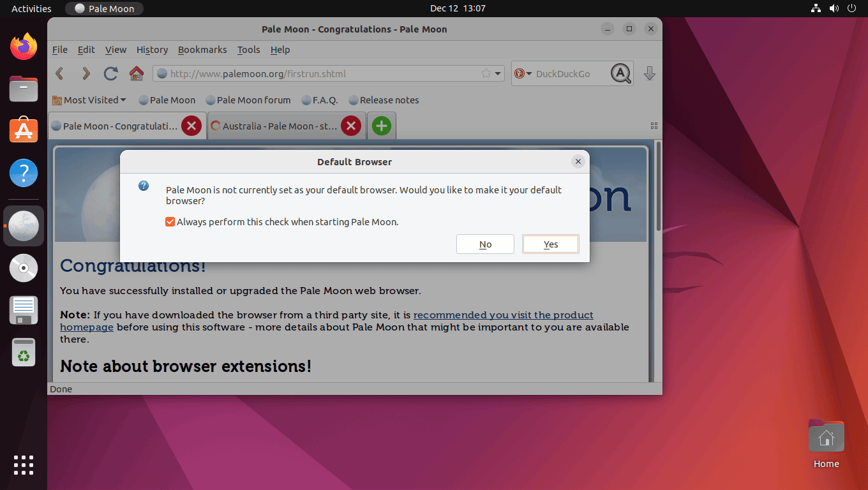
Task: Show the tab groups icon
Action: coord(654,126)
